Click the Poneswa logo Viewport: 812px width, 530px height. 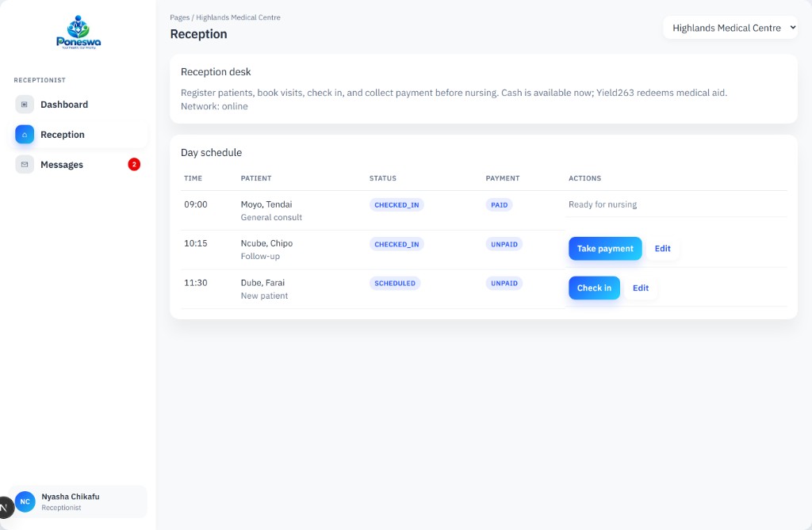(79, 32)
